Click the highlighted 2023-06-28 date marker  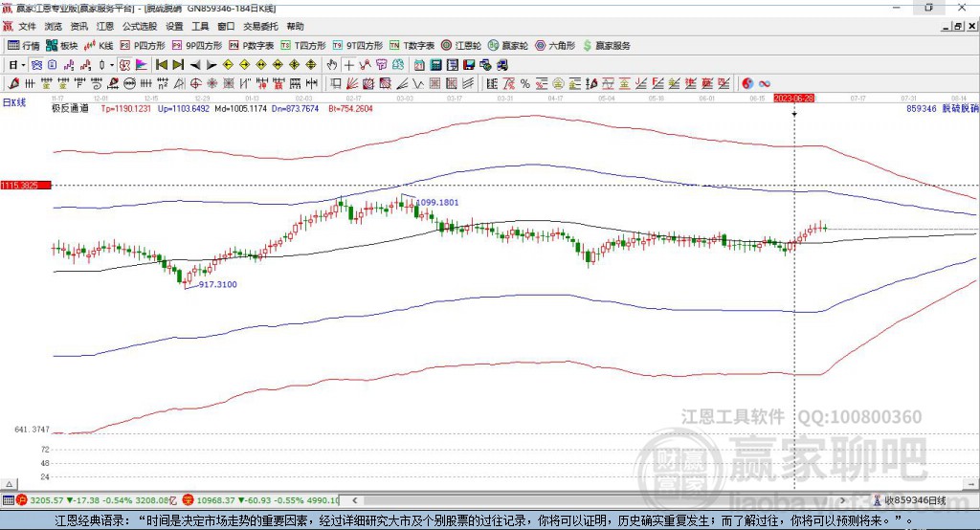[x=793, y=99]
